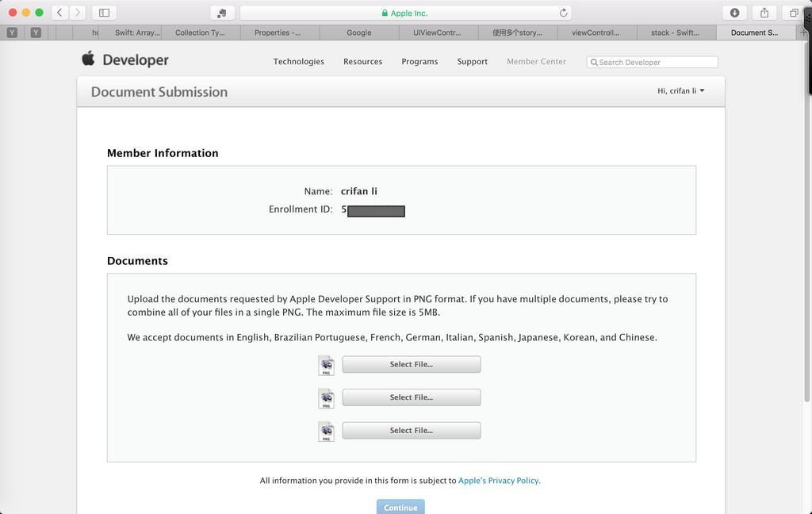Reload the page with the refresh icon

[563, 13]
